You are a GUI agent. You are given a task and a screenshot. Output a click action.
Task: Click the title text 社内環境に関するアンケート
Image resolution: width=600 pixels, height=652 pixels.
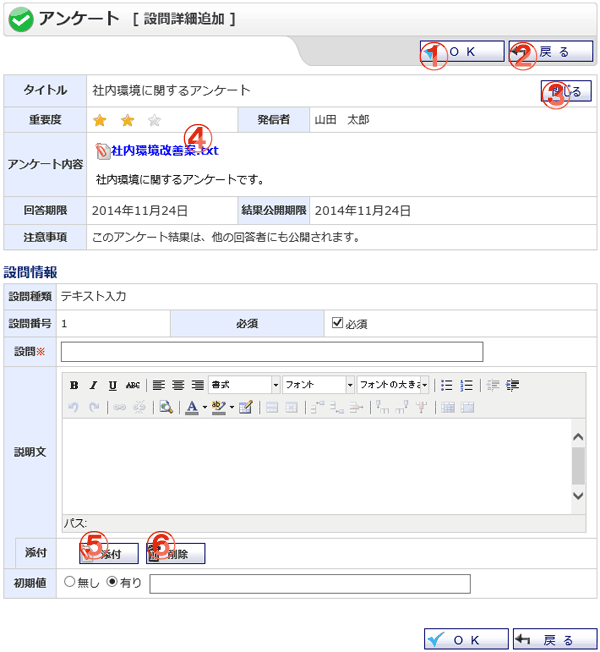171,90
